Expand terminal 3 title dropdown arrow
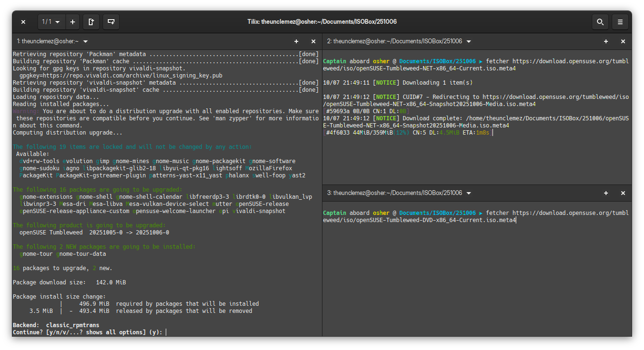 (469, 193)
